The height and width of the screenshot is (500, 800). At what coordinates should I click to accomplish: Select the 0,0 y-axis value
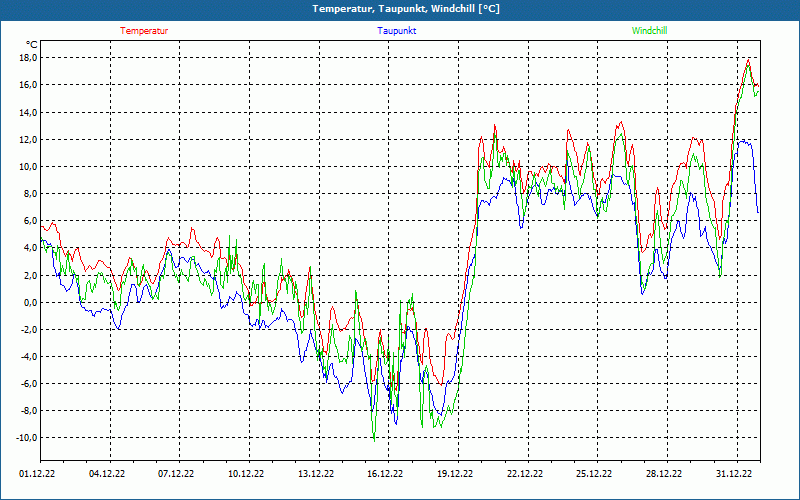tap(30, 302)
